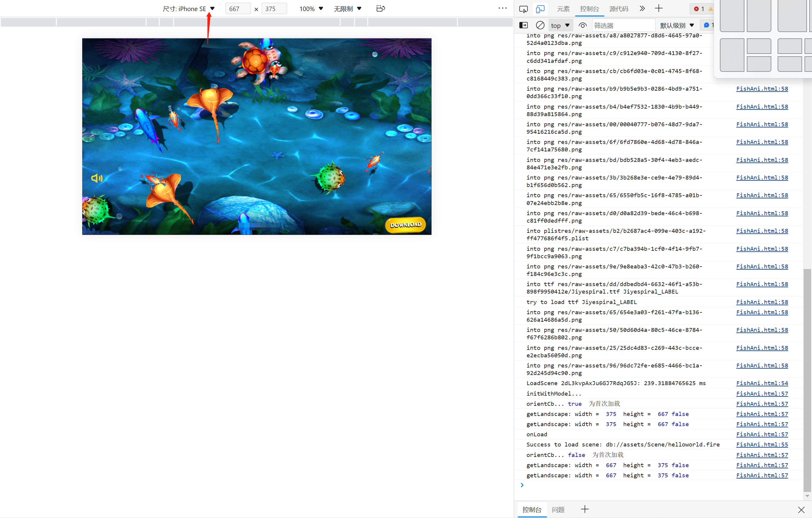
Task: Open the top context selector dropdown
Action: [560, 25]
